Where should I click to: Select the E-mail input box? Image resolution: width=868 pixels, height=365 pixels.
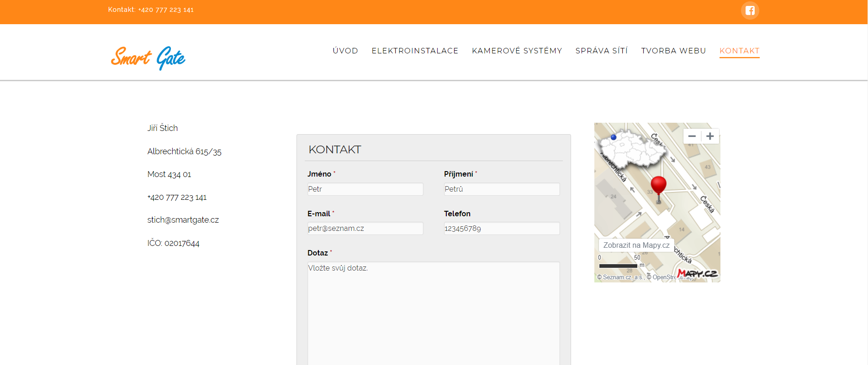[x=365, y=229]
